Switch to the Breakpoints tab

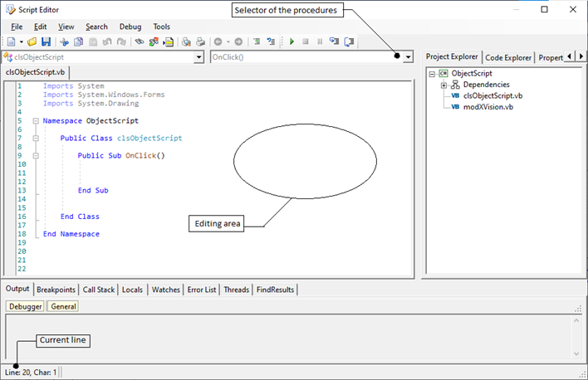(x=56, y=290)
